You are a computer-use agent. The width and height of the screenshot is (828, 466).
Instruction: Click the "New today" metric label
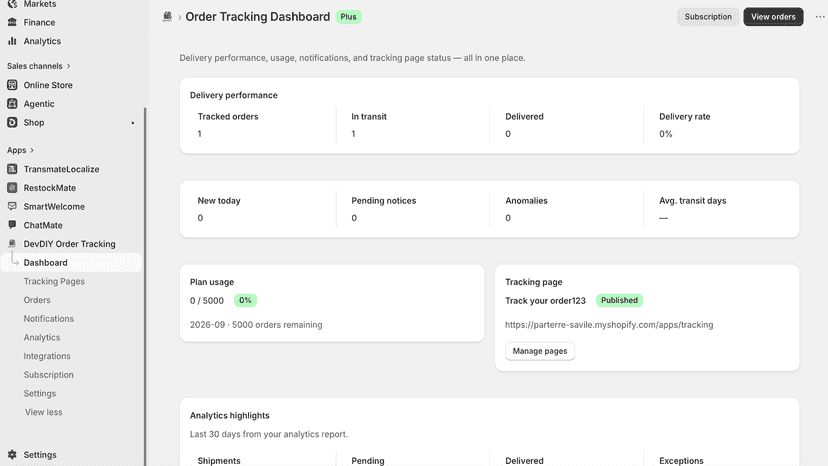coord(219,200)
